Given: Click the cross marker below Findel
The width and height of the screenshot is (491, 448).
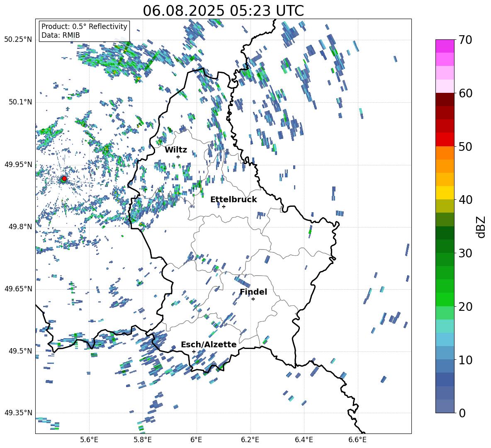Looking at the screenshot, I should [253, 299].
